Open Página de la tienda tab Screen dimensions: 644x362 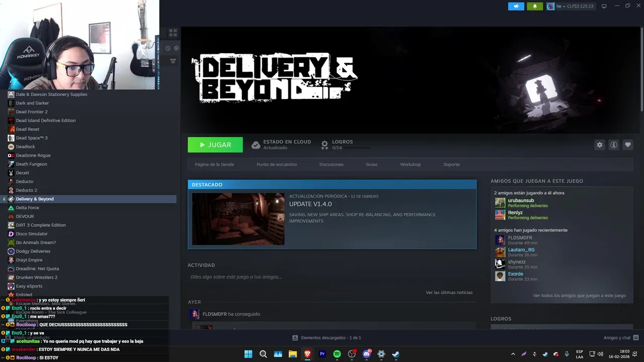214,164
